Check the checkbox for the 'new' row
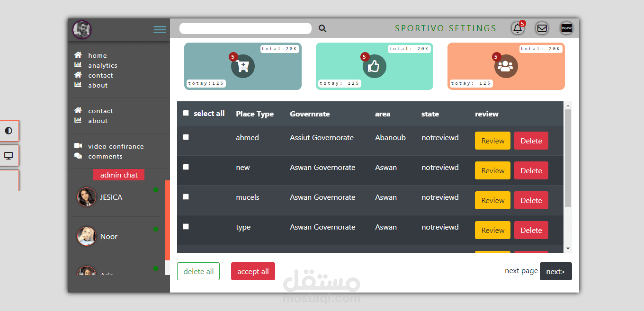 coord(186,167)
